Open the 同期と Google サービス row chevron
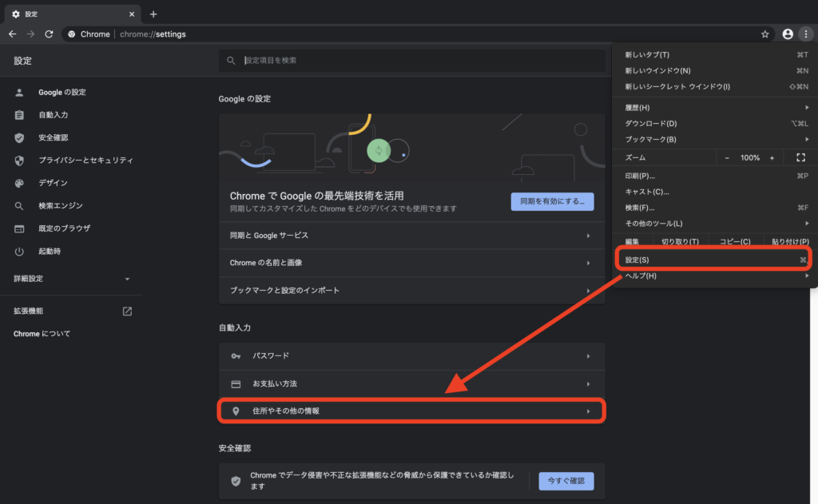The height and width of the screenshot is (504, 818). click(588, 236)
